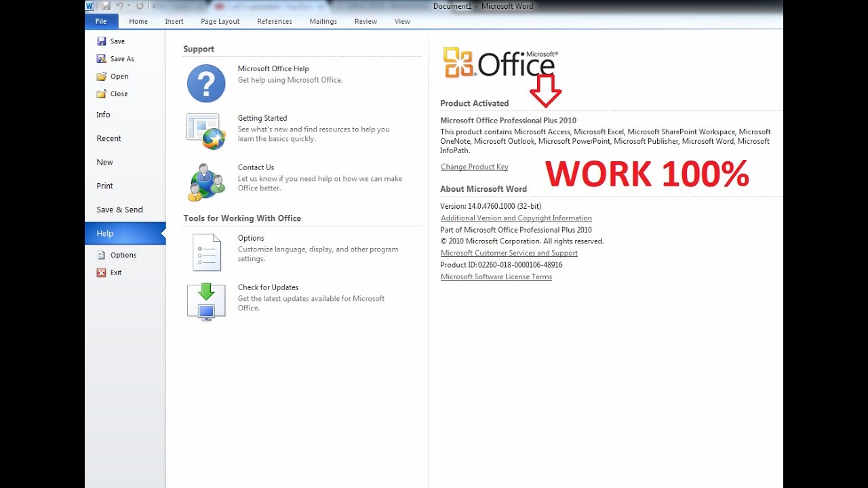Open the File tab
868x488 pixels.
pyautogui.click(x=101, y=21)
